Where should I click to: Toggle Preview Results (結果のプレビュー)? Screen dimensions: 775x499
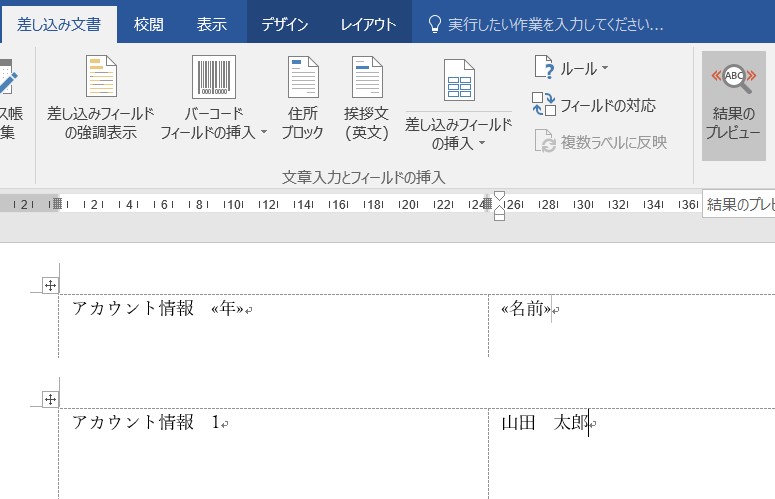[733, 105]
